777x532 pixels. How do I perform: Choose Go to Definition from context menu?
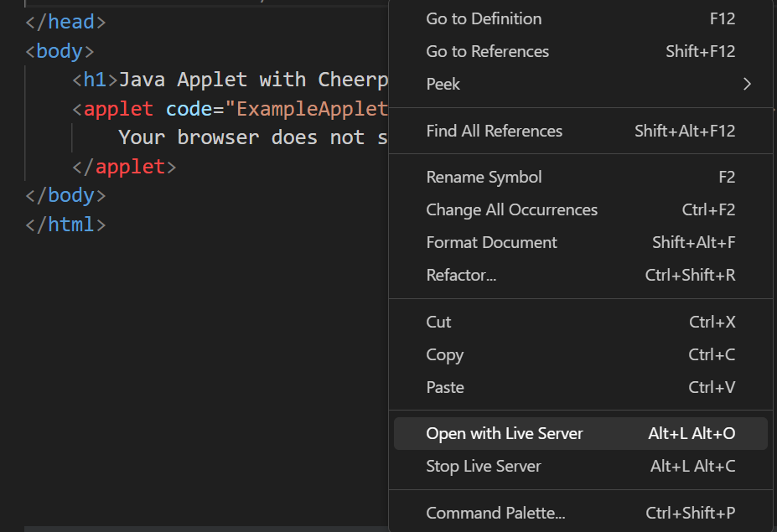(580, 18)
